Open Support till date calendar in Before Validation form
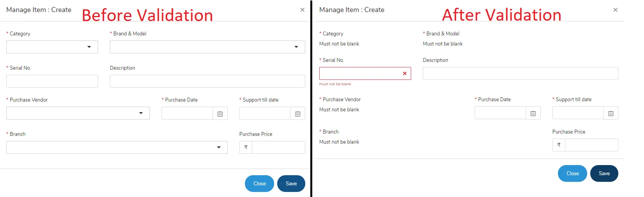This screenshot has width=644, height=197. [x=297, y=114]
